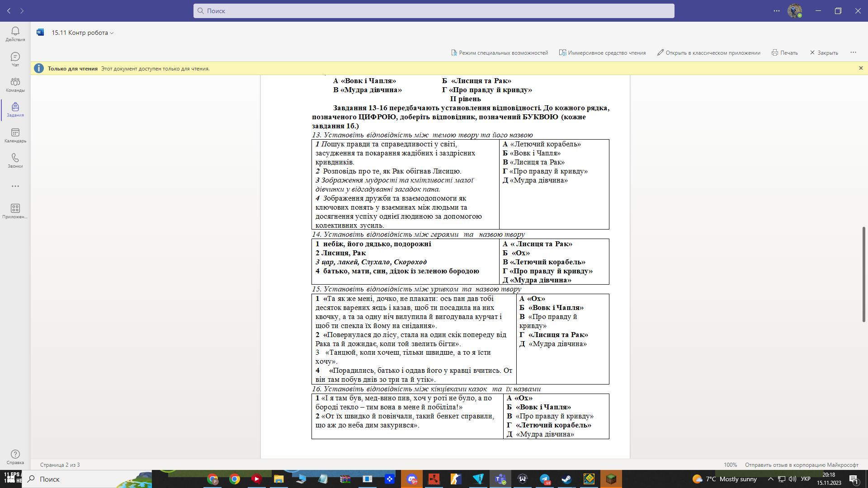Open the Calendar (Календарь) icon
The height and width of the screenshot is (488, 868).
coord(15,135)
